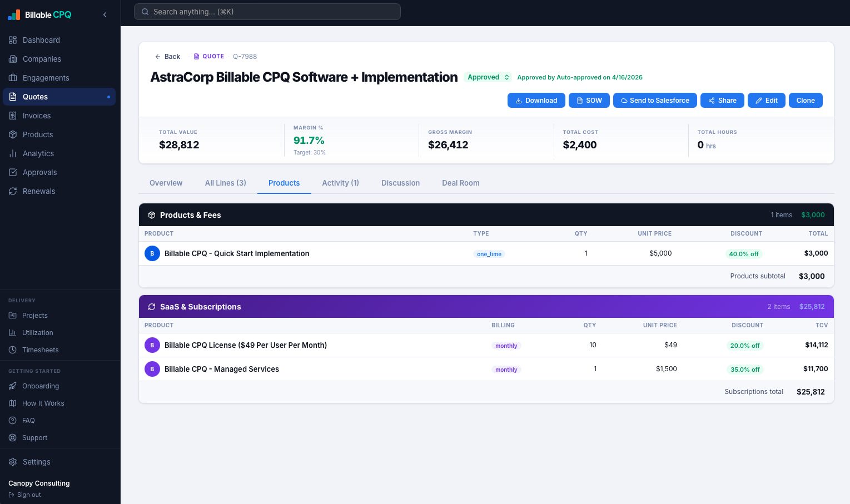The image size is (850, 504).
Task: Click the Support lifebuoy icon
Action: 13,437
